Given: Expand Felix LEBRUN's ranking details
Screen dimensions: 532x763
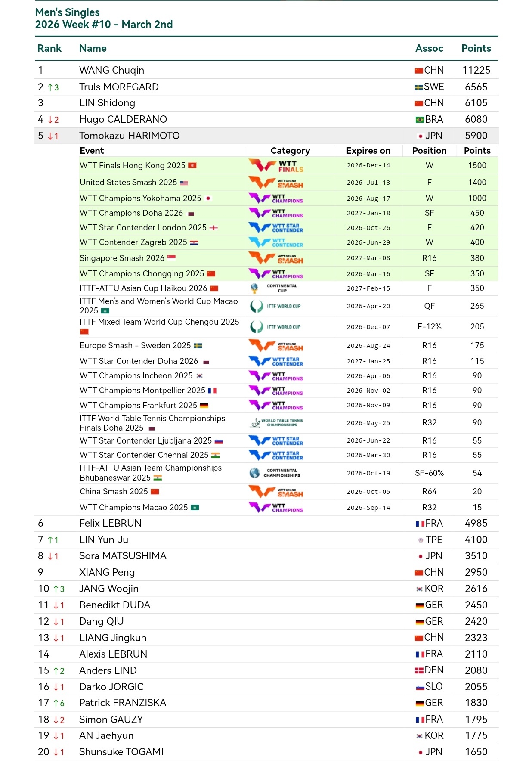Looking at the screenshot, I should click(x=266, y=524).
